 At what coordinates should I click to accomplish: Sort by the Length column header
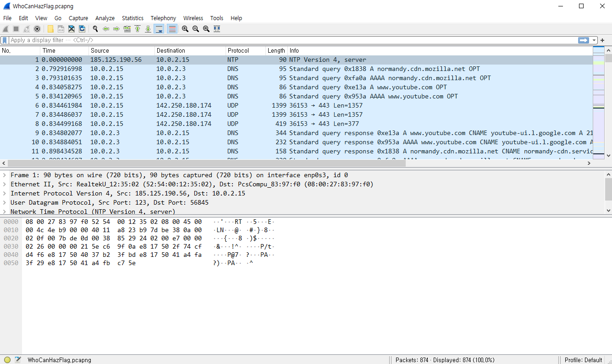276,51
